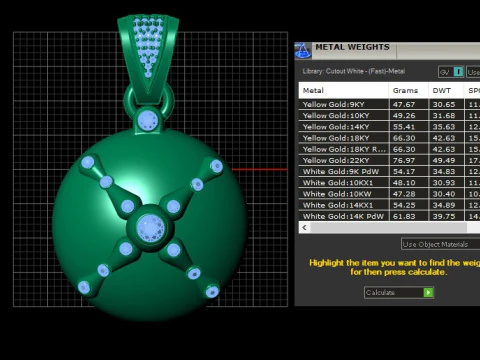The width and height of the screenshot is (480, 360).
Task: Click the 76.97 grams cell
Action: (408, 160)
